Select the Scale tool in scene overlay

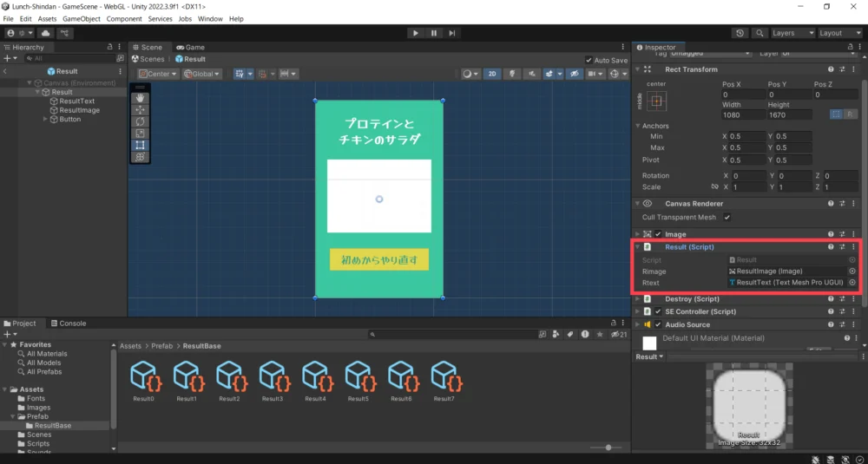[x=140, y=134]
